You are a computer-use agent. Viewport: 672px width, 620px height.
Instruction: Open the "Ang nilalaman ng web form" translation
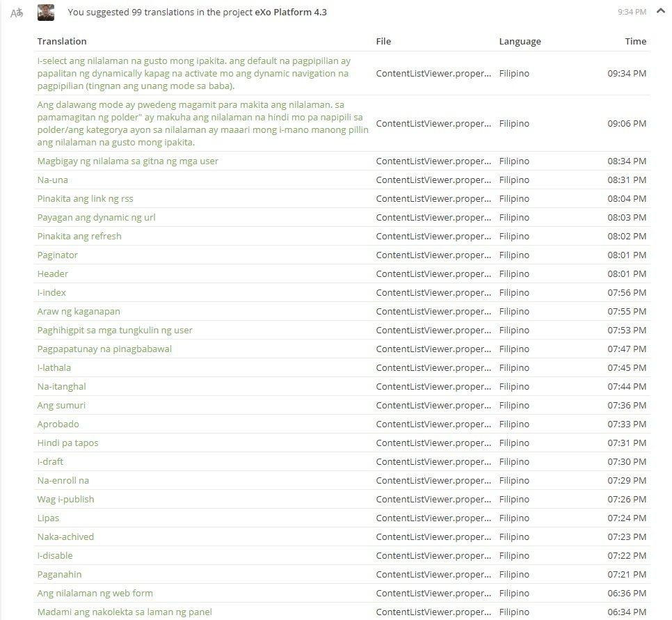click(95, 593)
